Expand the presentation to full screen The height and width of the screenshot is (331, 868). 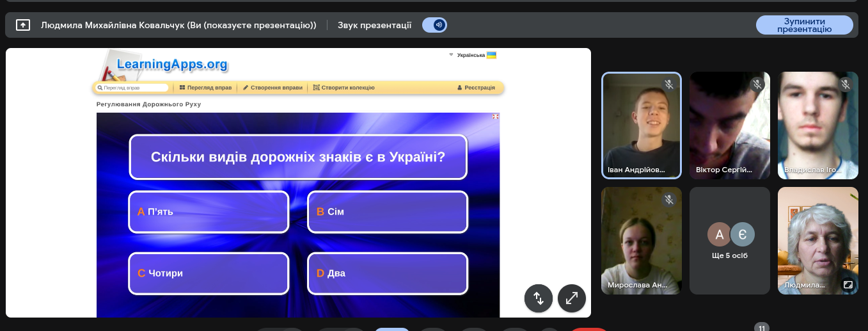pyautogui.click(x=571, y=298)
